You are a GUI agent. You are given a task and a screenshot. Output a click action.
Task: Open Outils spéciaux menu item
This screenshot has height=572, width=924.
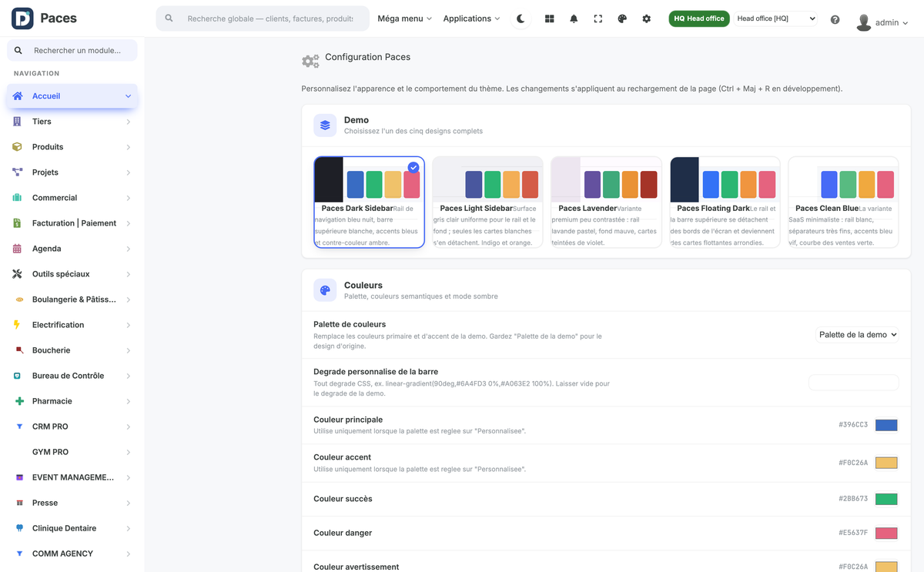click(72, 274)
